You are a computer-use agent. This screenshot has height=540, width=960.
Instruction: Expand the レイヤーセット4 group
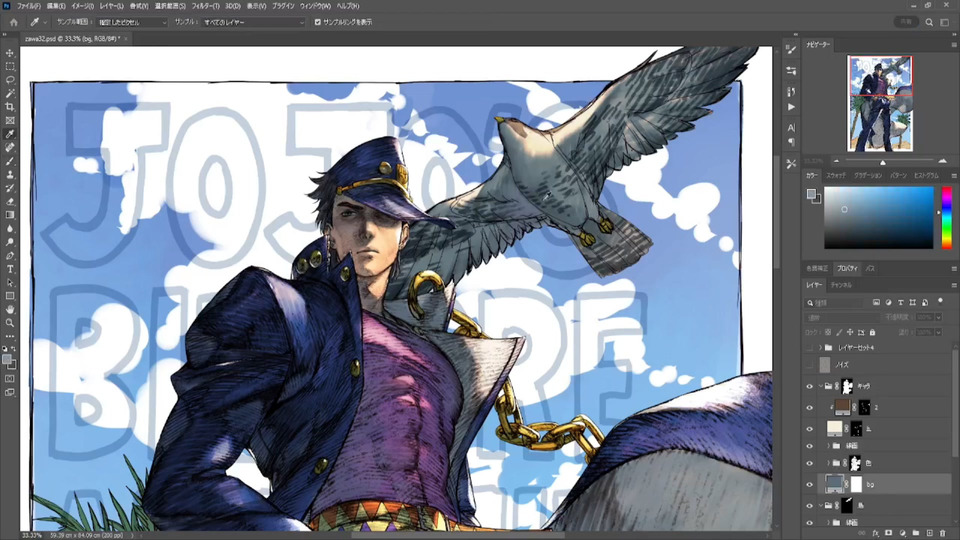[820, 348]
